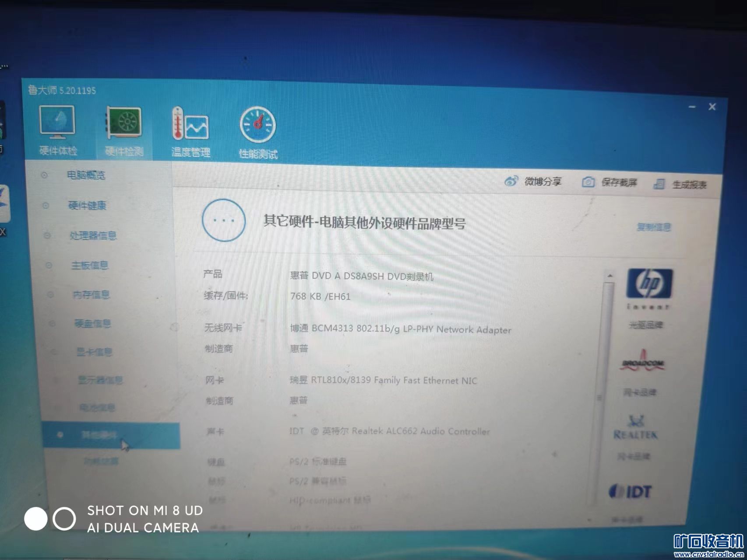Click the PS/2 标准键盘 keyboard entry

click(318, 462)
